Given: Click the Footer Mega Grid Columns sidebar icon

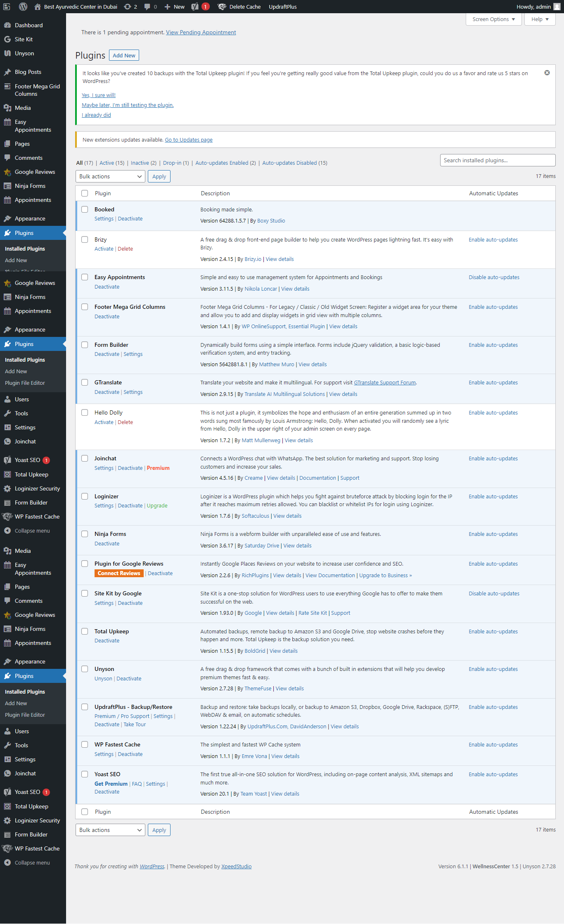Looking at the screenshot, I should (x=7, y=86).
